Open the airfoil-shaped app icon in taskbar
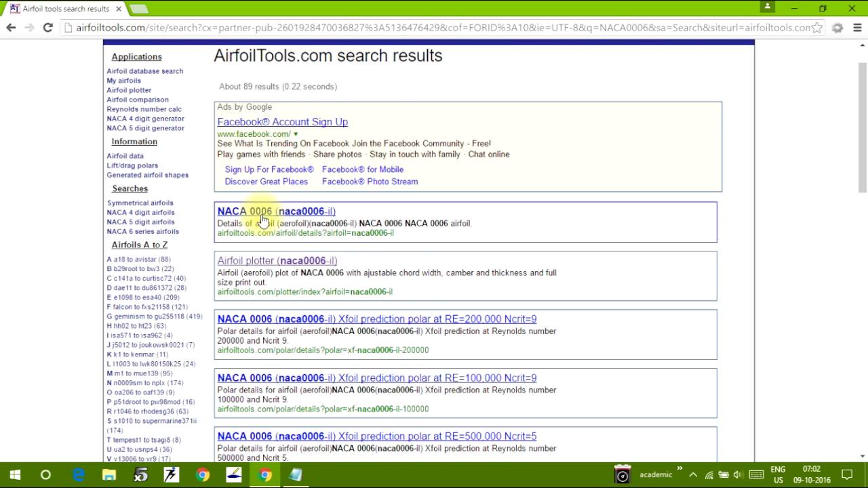868x488 pixels. (234, 475)
